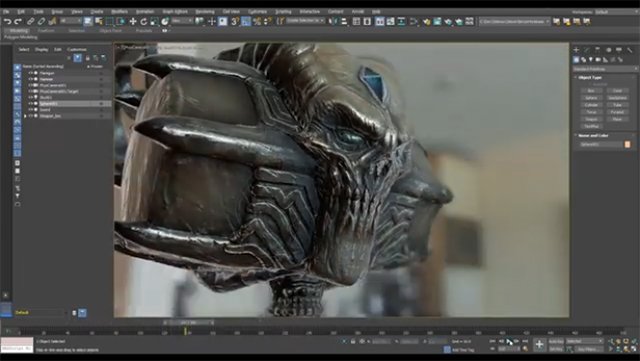Click the Box primitive button

tap(591, 91)
